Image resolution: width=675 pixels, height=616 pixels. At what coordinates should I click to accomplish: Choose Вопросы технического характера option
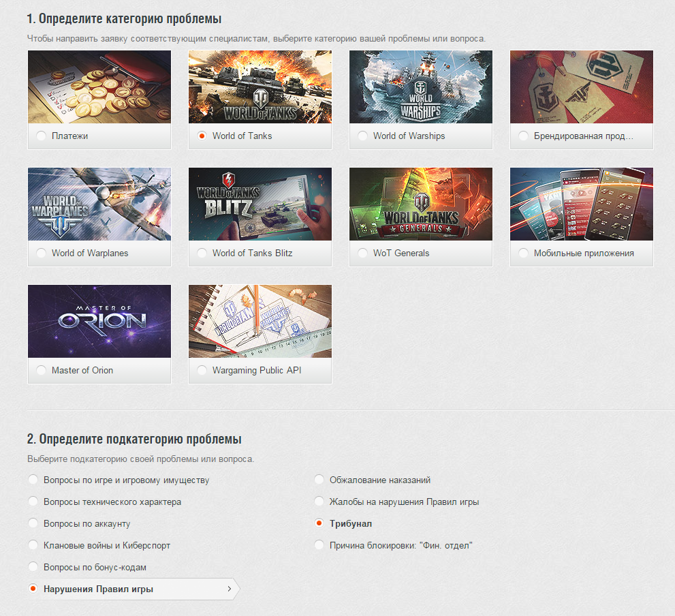[105, 502]
